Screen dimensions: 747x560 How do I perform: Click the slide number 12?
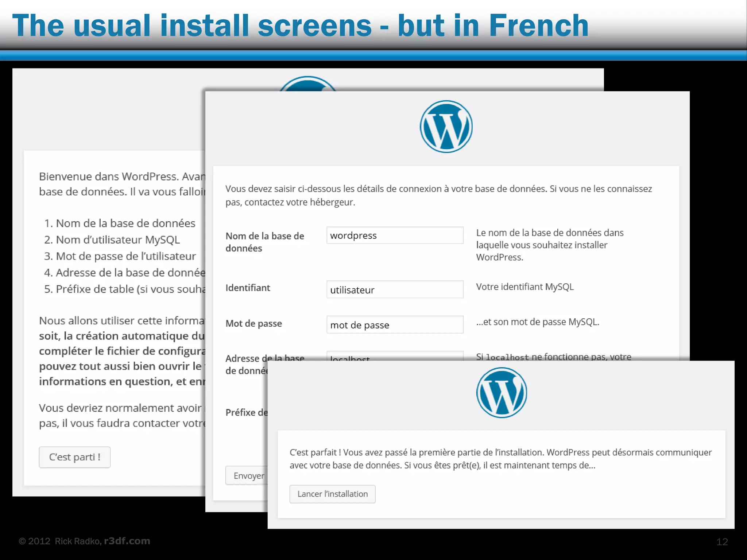pyautogui.click(x=722, y=542)
